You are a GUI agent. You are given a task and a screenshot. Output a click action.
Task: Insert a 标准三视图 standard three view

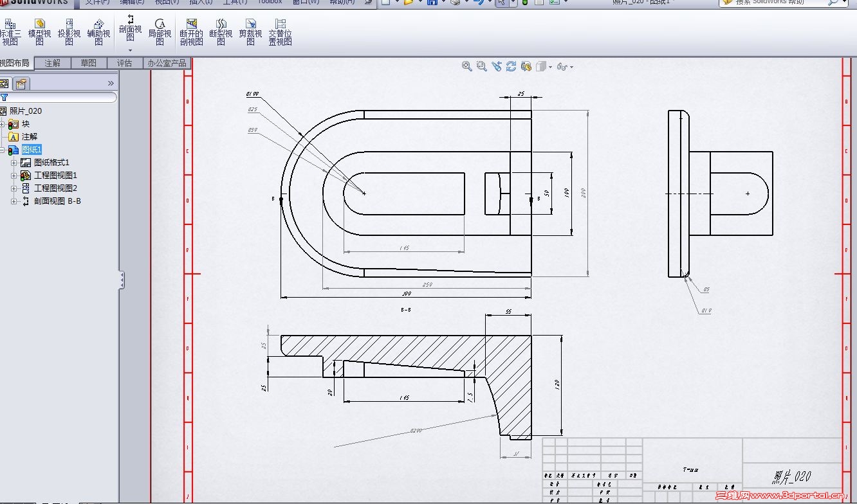pos(10,32)
